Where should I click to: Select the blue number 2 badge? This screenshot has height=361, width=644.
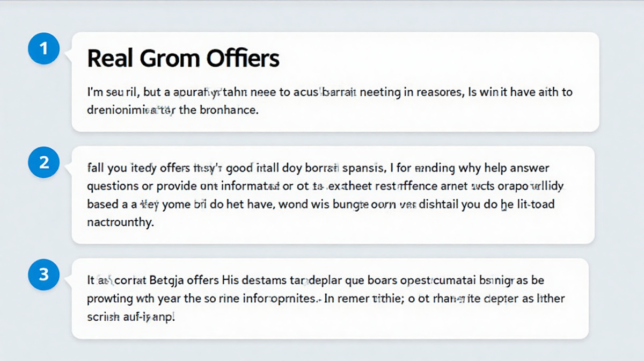pos(45,162)
